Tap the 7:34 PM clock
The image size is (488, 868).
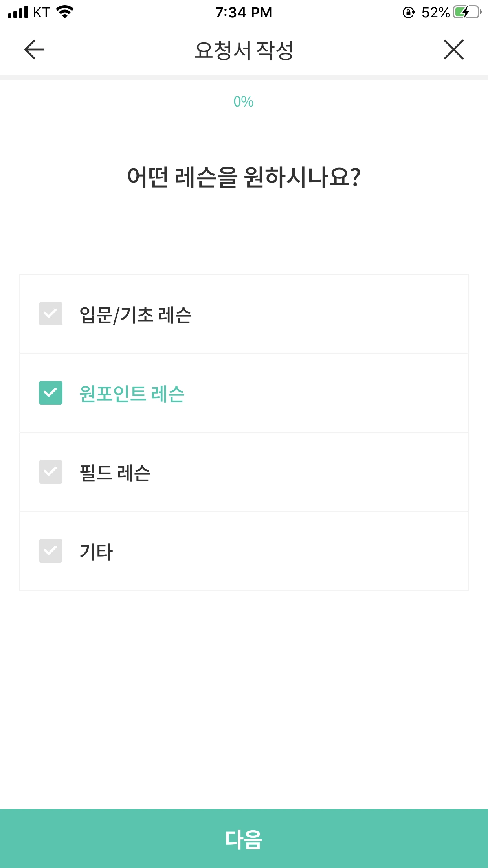pyautogui.click(x=244, y=13)
